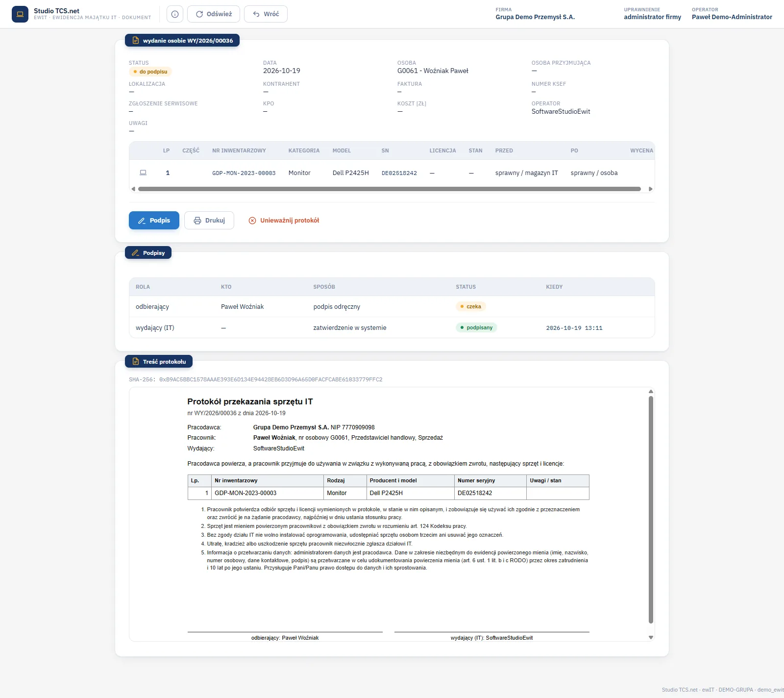Click person 'G0061 - Woźniak Paweł'
The height and width of the screenshot is (698, 784).
point(433,71)
